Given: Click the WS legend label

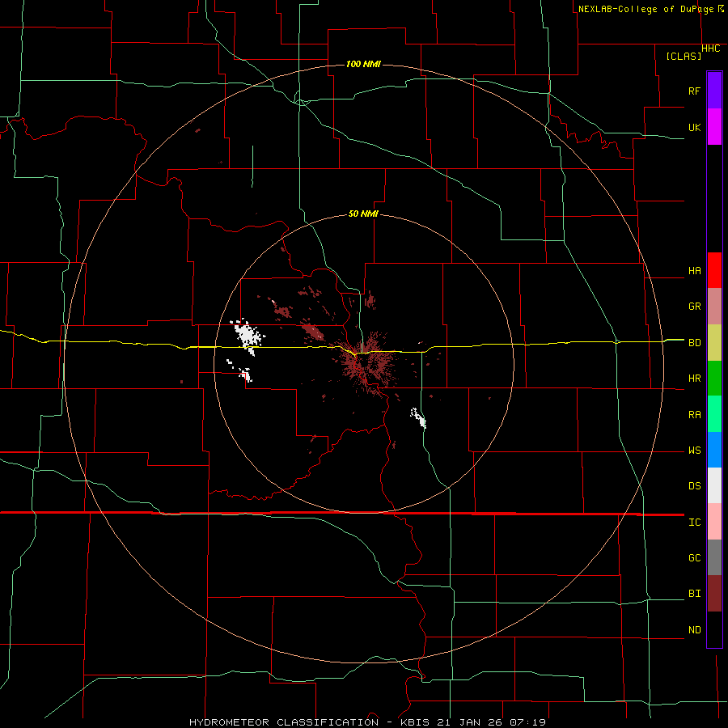Looking at the screenshot, I should pos(694,451).
